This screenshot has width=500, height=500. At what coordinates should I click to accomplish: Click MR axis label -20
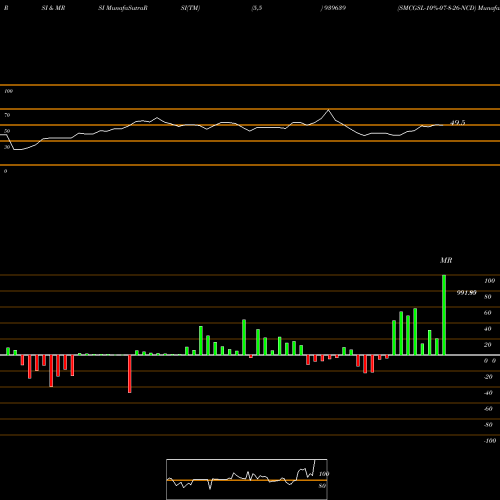click(488, 377)
